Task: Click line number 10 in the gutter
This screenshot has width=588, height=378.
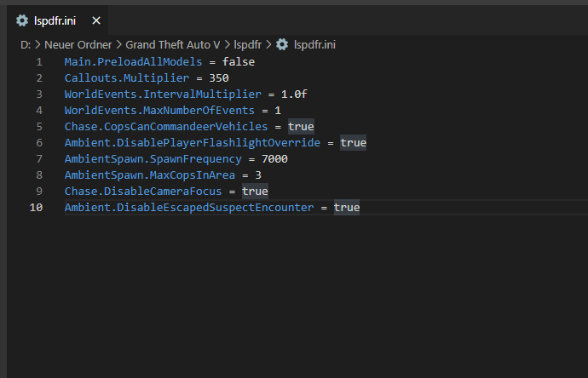Action: (37, 207)
